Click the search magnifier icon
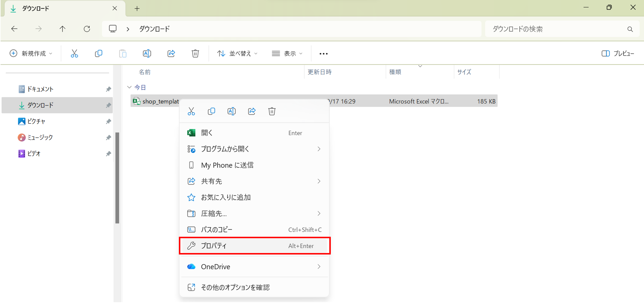The width and height of the screenshot is (644, 308). tap(630, 29)
